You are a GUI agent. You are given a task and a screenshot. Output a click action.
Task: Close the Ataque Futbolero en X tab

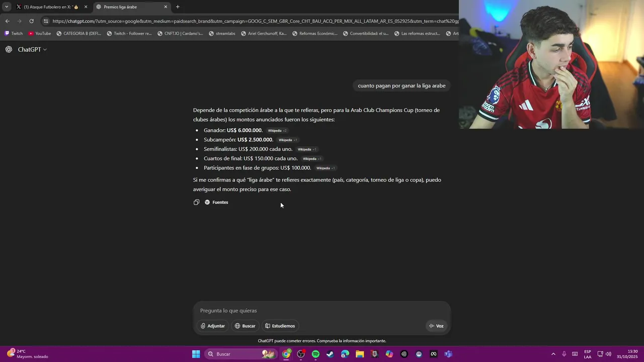coord(86,7)
